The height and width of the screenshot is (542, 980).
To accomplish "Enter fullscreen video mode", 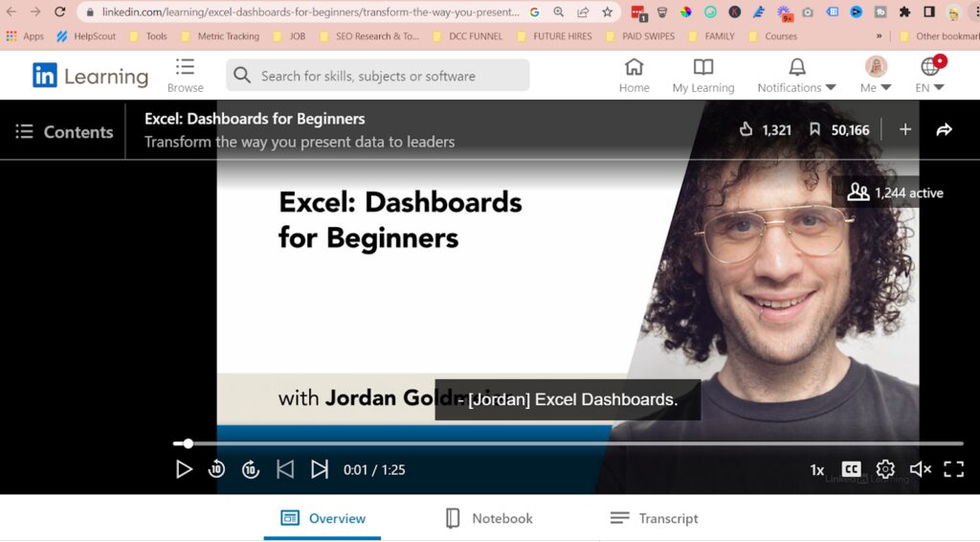I will [954, 469].
